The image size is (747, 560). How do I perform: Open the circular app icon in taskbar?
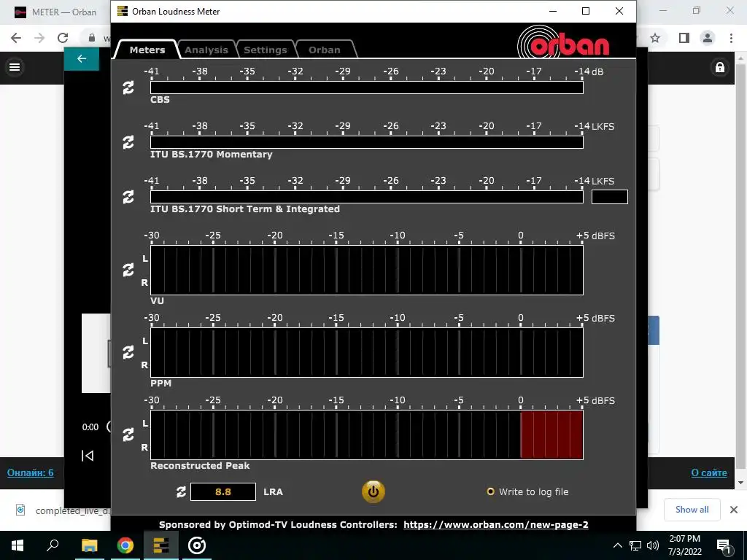coord(197,545)
